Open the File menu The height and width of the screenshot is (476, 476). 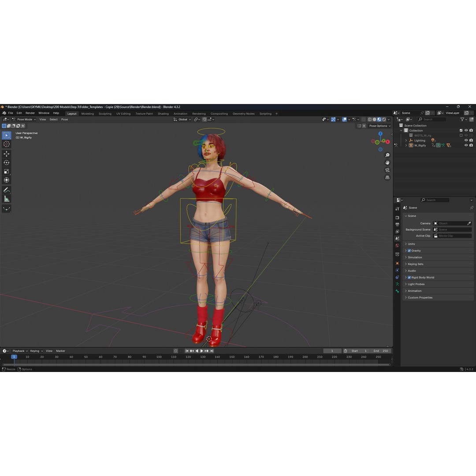tap(11, 113)
